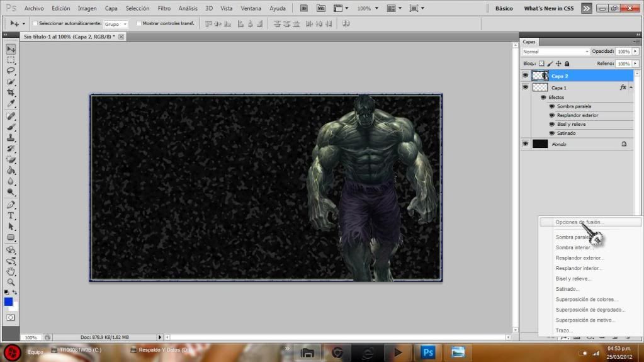644x362 pixels.
Task: Open the Layers panel options menu
Action: click(636, 42)
